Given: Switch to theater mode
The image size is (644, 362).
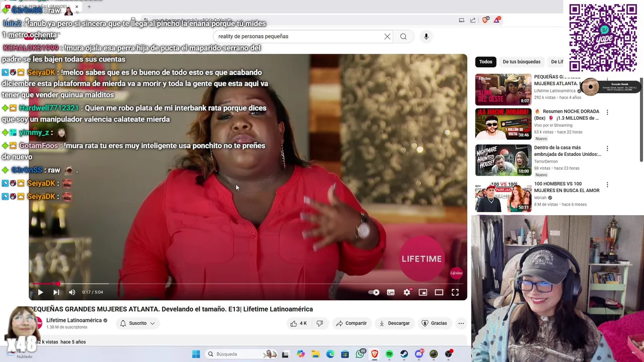Looking at the screenshot, I should pyautogui.click(x=439, y=292).
